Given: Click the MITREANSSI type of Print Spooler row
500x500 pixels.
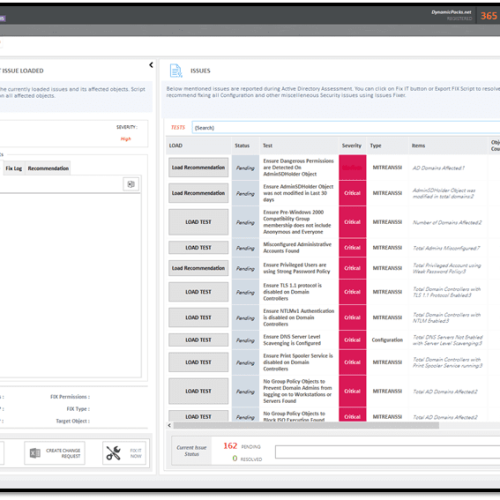Looking at the screenshot, I should click(387, 362).
